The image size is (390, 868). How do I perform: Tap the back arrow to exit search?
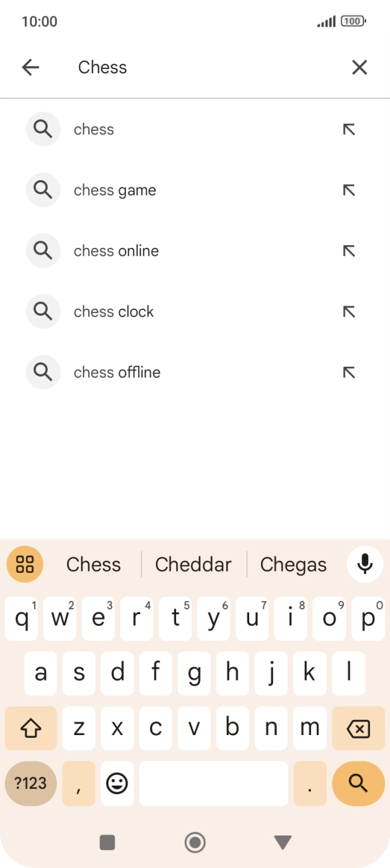pos(31,67)
